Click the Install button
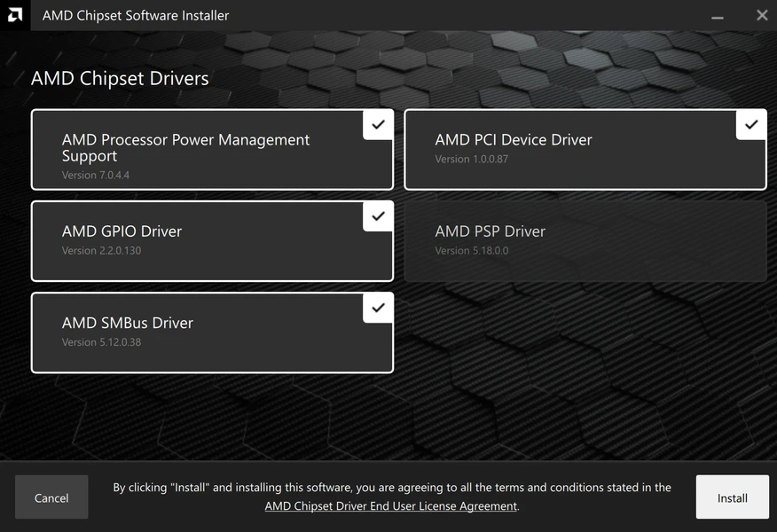 732,497
